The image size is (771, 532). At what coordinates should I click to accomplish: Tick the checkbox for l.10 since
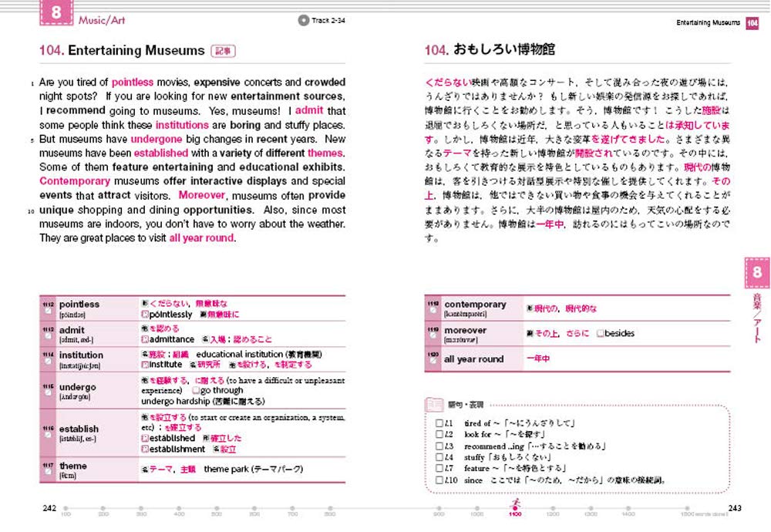439,480
